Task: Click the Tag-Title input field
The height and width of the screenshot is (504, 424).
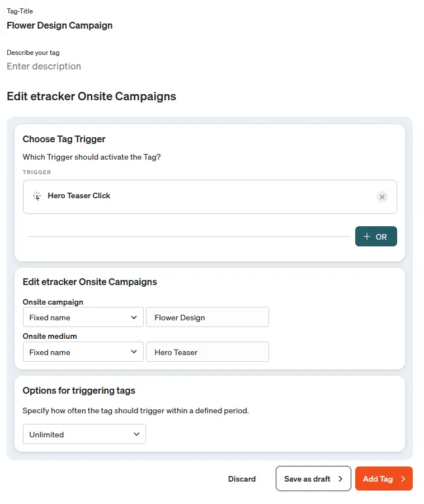Action: coord(59,25)
